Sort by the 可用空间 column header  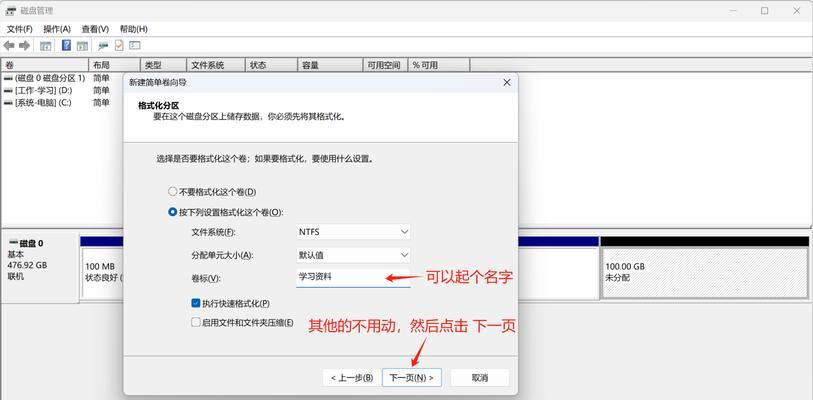coord(385,65)
